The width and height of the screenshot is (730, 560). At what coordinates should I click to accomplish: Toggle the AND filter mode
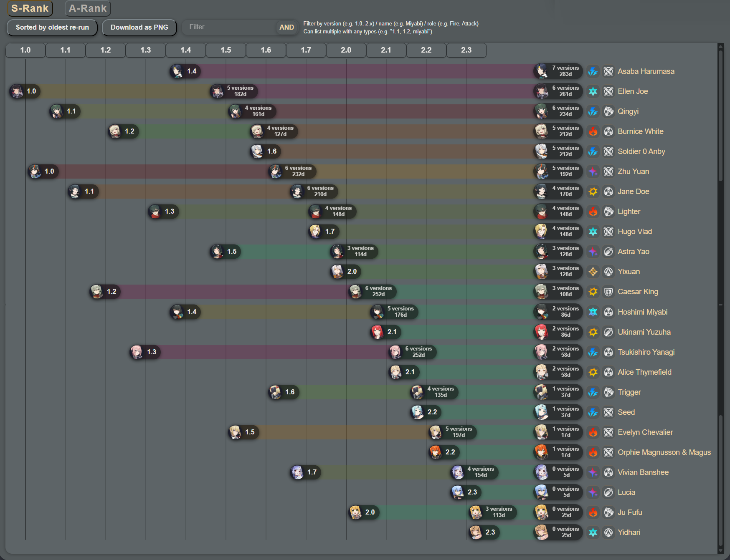point(286,28)
